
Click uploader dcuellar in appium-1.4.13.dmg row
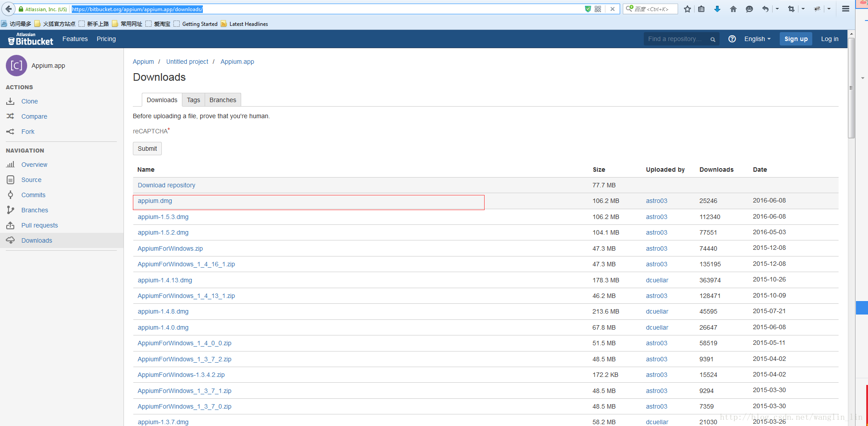click(x=657, y=280)
